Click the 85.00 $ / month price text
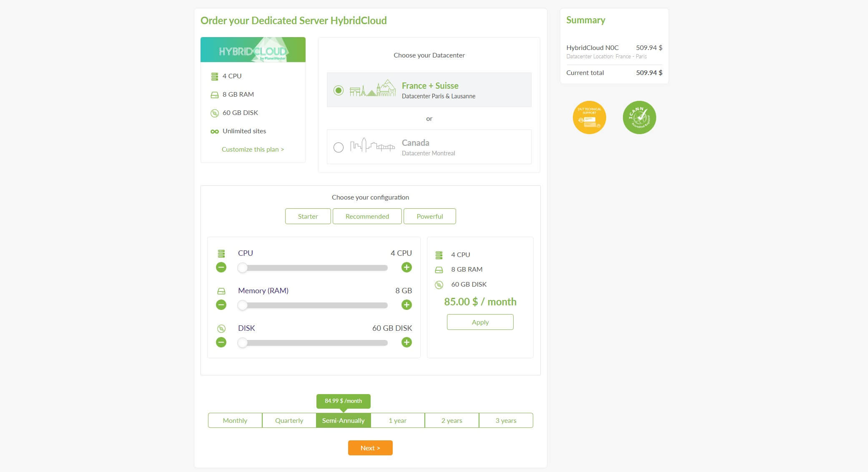The height and width of the screenshot is (472, 868). click(x=480, y=302)
